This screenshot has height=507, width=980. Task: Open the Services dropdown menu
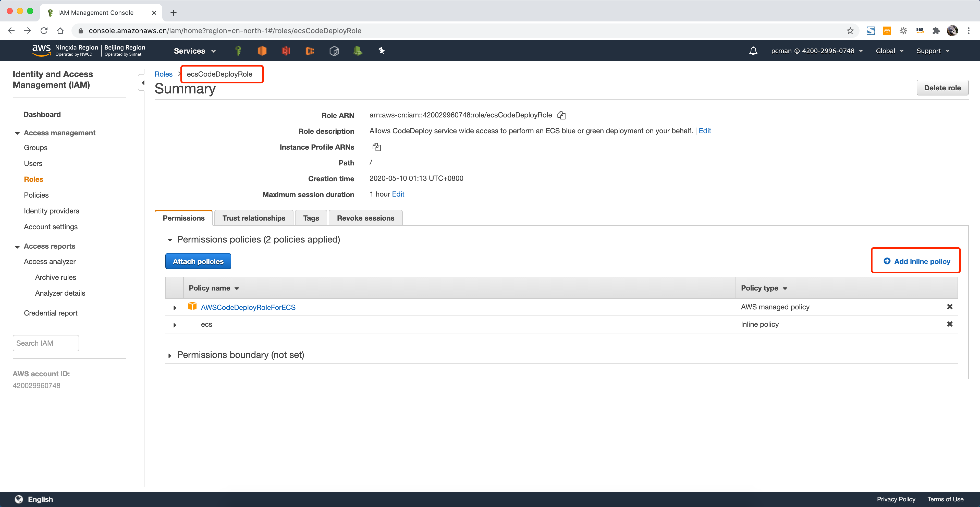click(194, 51)
